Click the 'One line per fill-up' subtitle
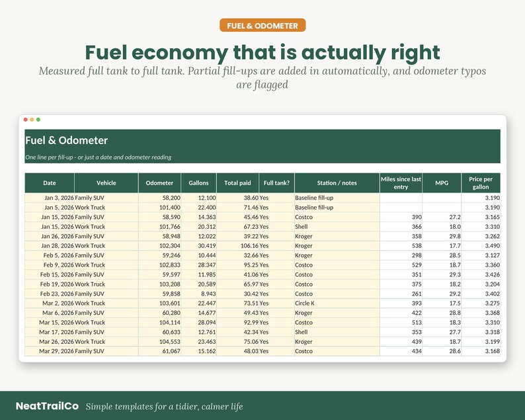 pos(99,157)
